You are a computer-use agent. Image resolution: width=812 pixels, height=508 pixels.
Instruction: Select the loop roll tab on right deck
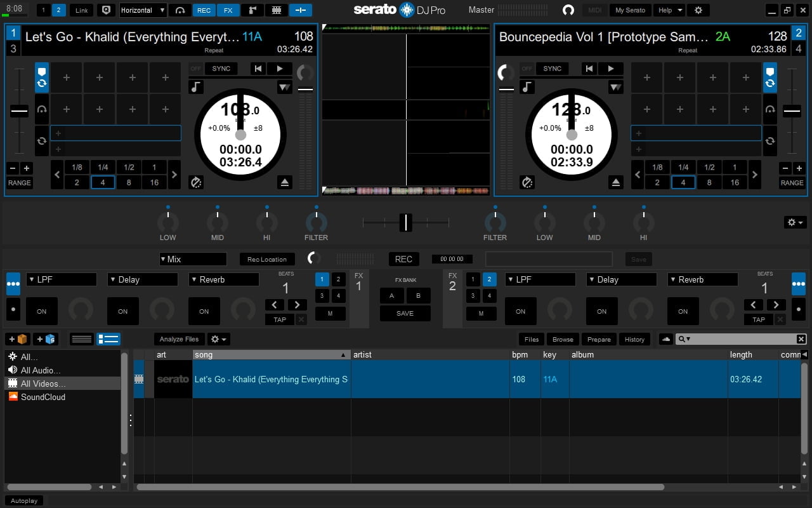pyautogui.click(x=769, y=141)
